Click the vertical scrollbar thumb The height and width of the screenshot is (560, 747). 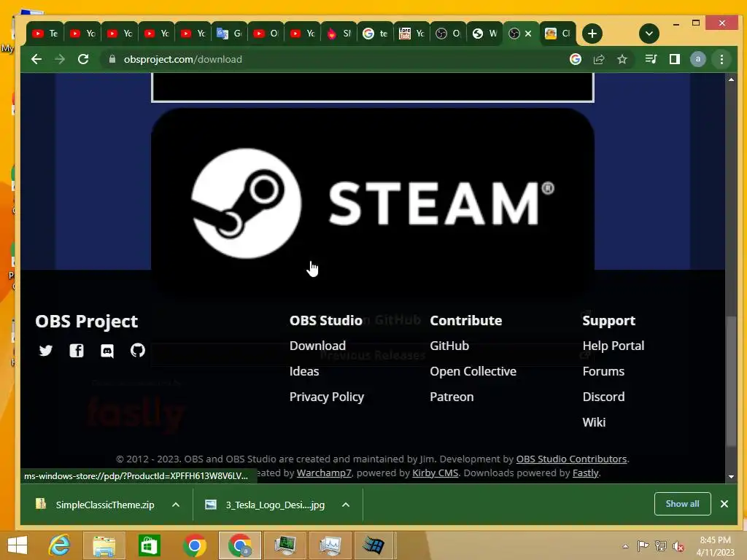pyautogui.click(x=731, y=381)
